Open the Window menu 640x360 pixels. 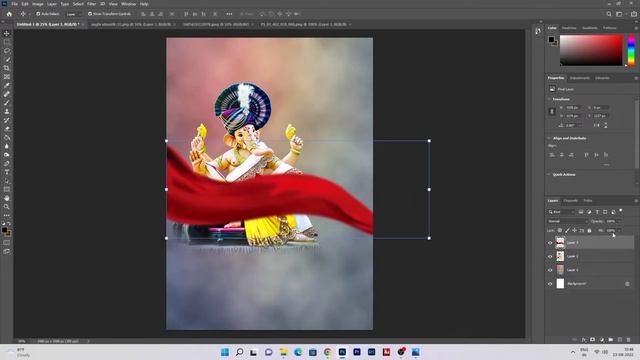tap(129, 4)
